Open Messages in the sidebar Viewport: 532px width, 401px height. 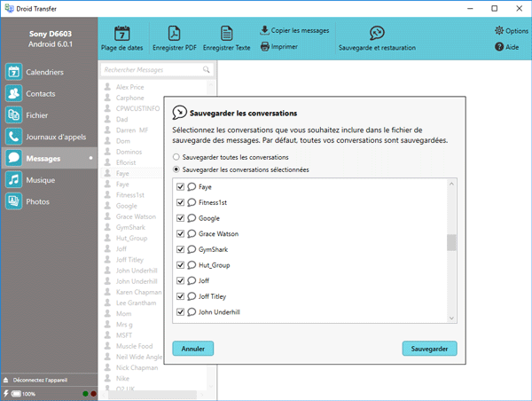coord(49,158)
